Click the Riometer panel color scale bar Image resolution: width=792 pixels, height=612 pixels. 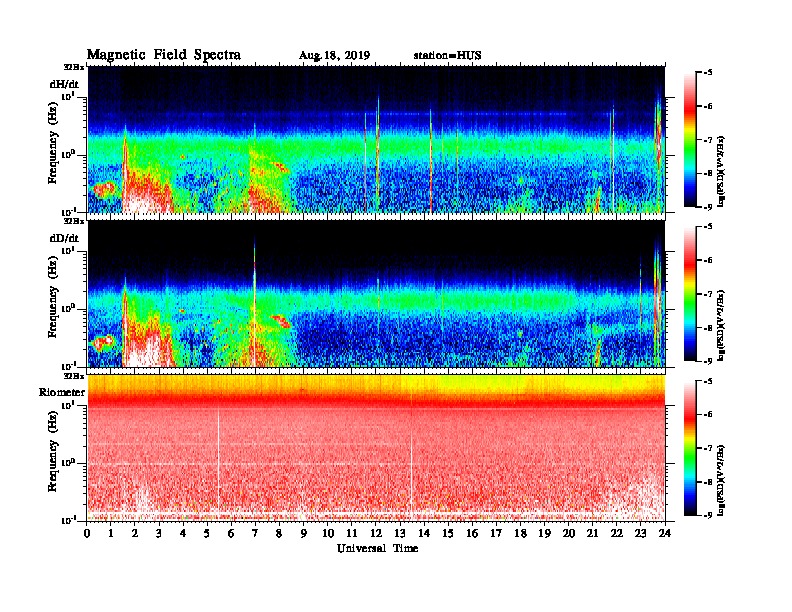690,448
